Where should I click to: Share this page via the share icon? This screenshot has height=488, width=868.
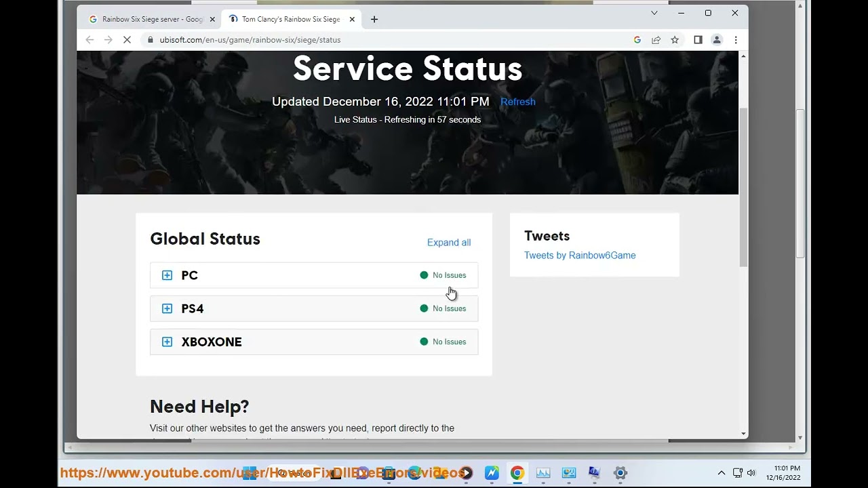(656, 40)
